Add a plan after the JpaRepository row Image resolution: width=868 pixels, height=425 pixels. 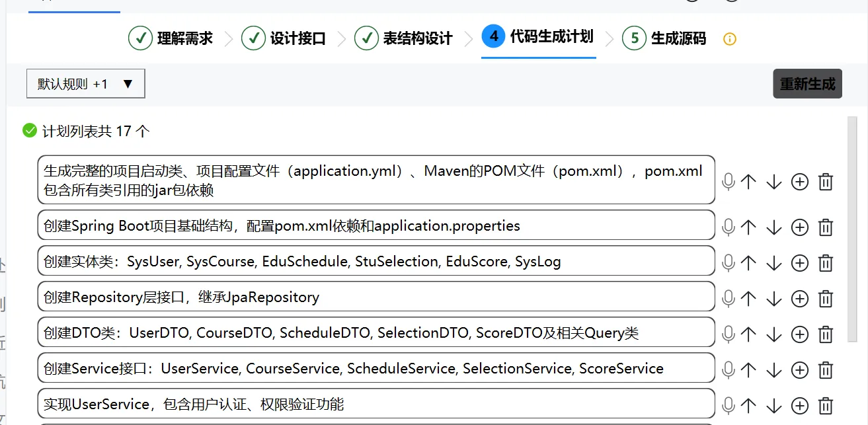click(800, 299)
